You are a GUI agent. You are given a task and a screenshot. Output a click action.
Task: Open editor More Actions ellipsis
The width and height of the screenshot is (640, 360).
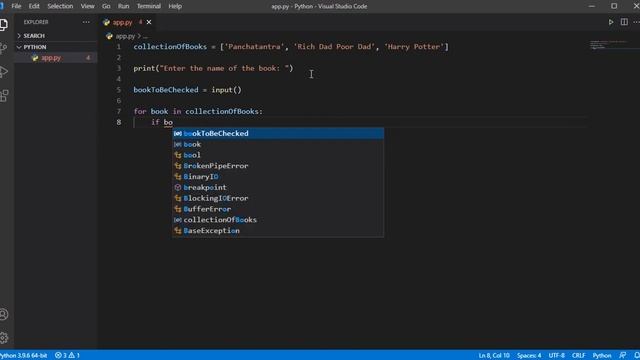pyautogui.click(x=637, y=22)
